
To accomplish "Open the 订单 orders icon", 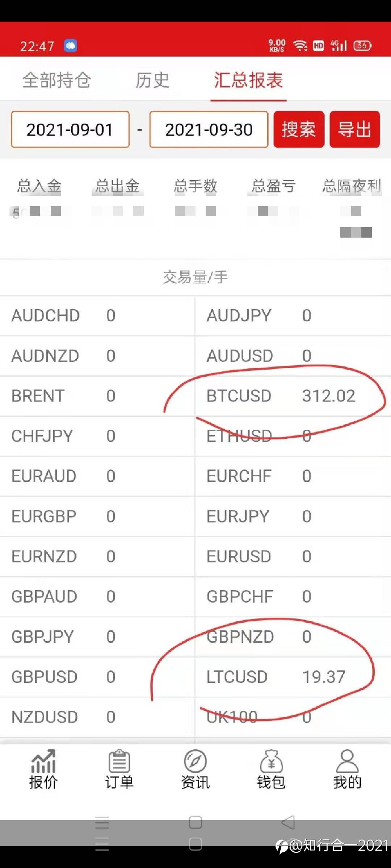I will pos(119,769).
